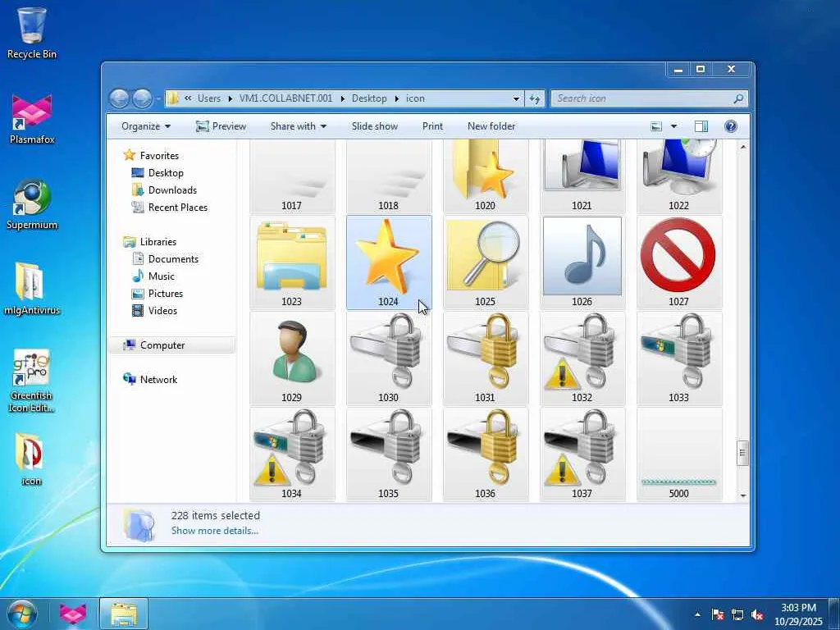Expand the arrow after Desktop breadcrumb
This screenshot has width=840, height=630.
coord(397,98)
